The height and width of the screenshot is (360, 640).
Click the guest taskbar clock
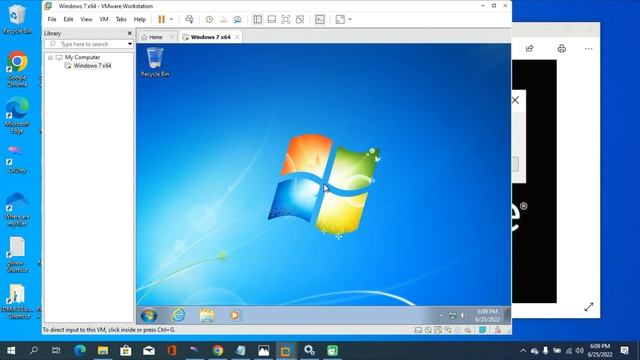tap(487, 315)
